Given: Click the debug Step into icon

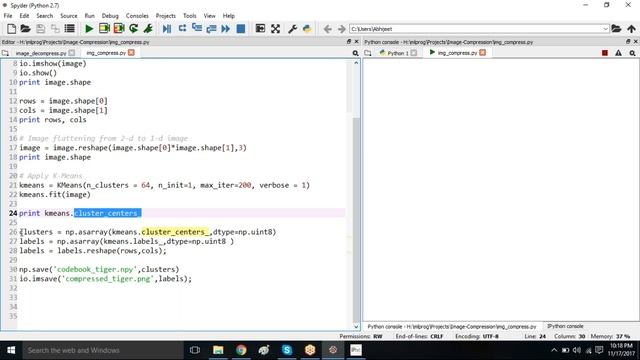Looking at the screenshot, I should point(197,28).
